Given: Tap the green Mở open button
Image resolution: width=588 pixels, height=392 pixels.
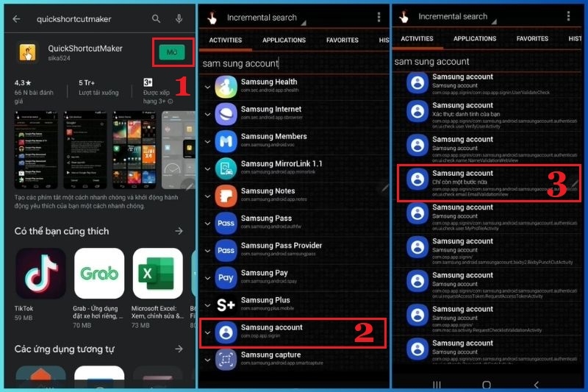Looking at the screenshot, I should click(172, 52).
